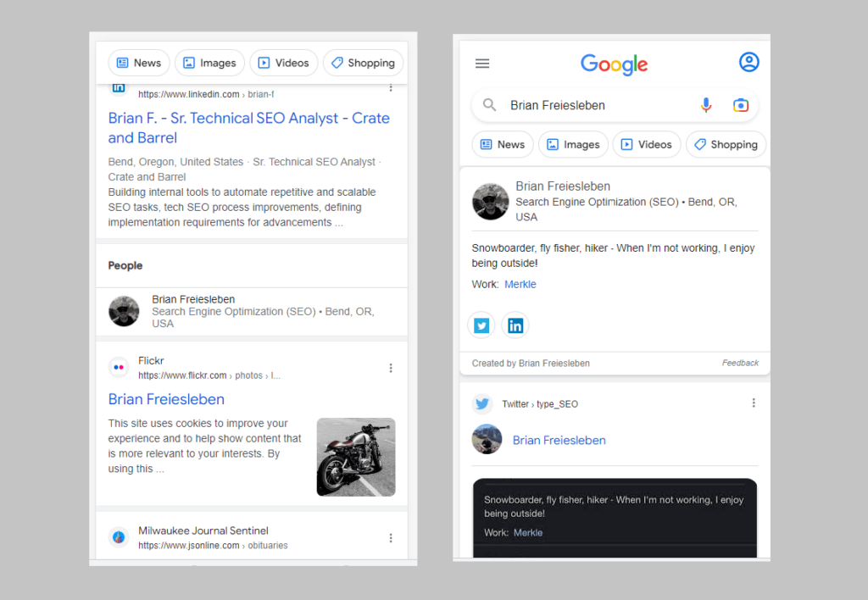Open the three-dot menu on the Twitter result
This screenshot has width=868, height=600.
(x=754, y=403)
